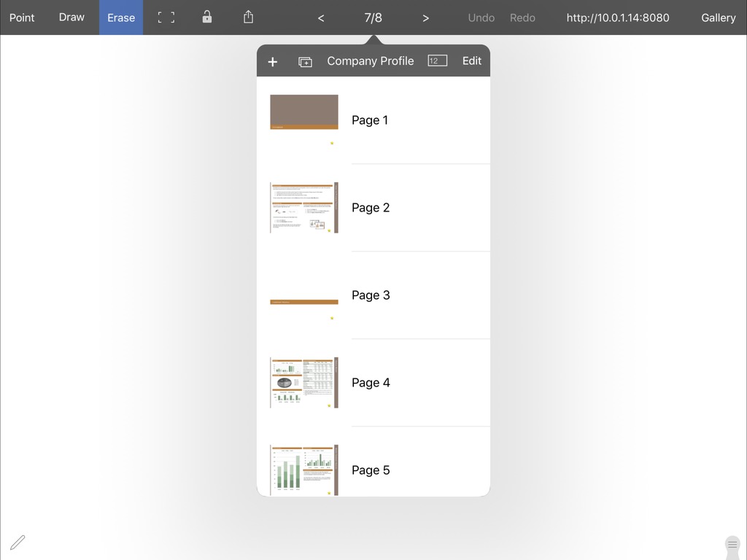Tap Edit in page list
The width and height of the screenshot is (747, 560).
click(472, 61)
